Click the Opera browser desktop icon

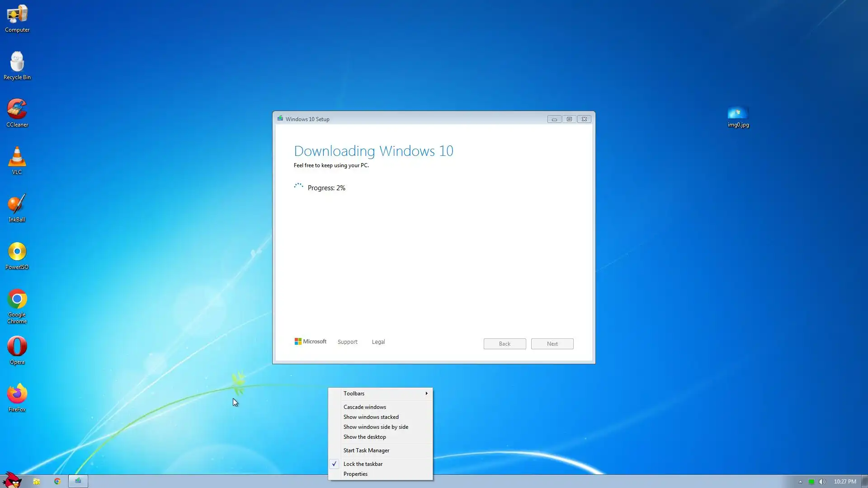coord(17,347)
